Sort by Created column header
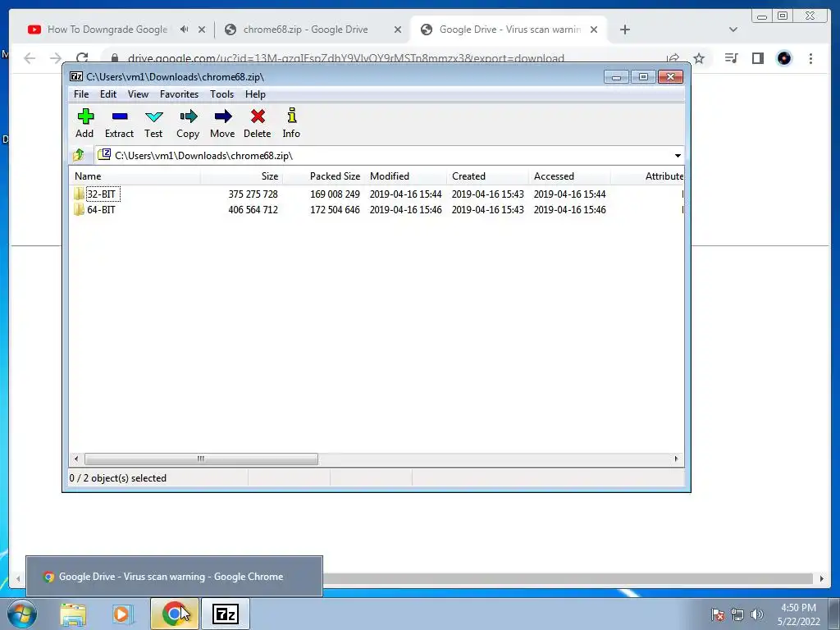The image size is (840, 630). coord(487,176)
